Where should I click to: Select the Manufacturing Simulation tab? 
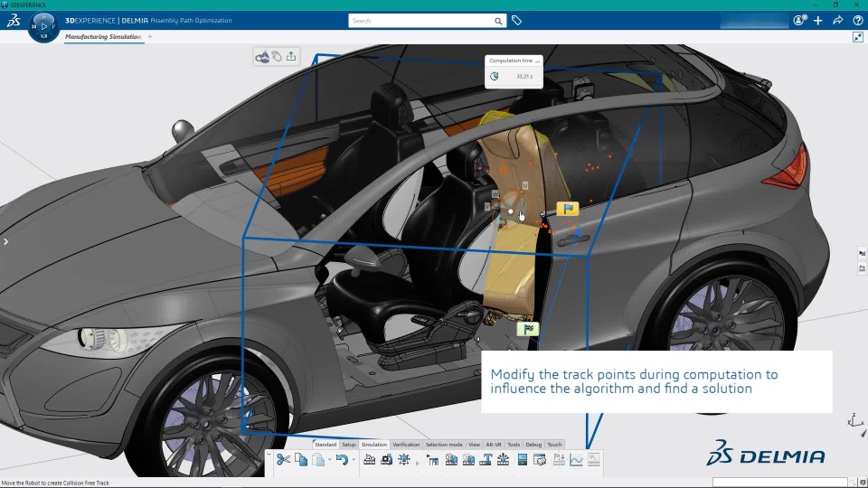click(103, 36)
